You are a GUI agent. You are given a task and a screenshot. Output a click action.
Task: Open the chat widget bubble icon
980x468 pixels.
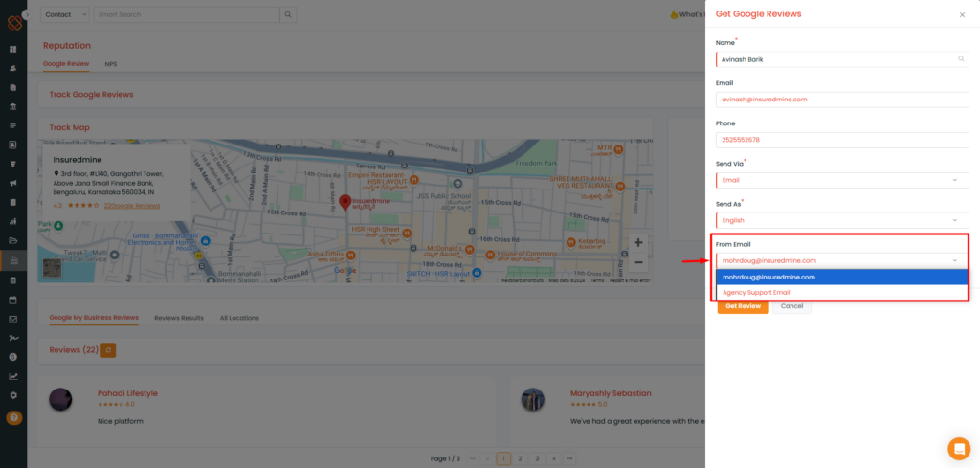[958, 449]
